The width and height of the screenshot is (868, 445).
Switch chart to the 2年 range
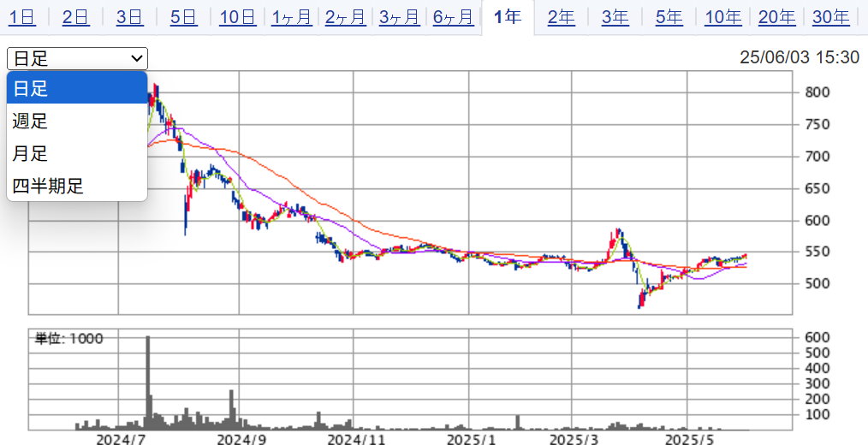coord(562,17)
